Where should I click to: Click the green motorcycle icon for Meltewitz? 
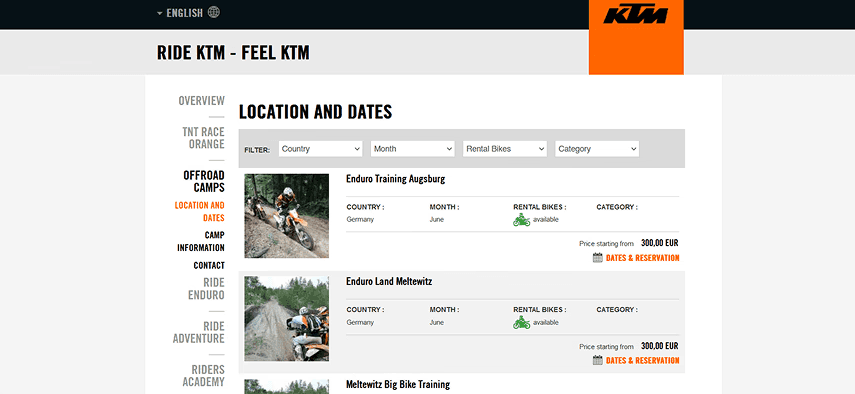tap(521, 323)
